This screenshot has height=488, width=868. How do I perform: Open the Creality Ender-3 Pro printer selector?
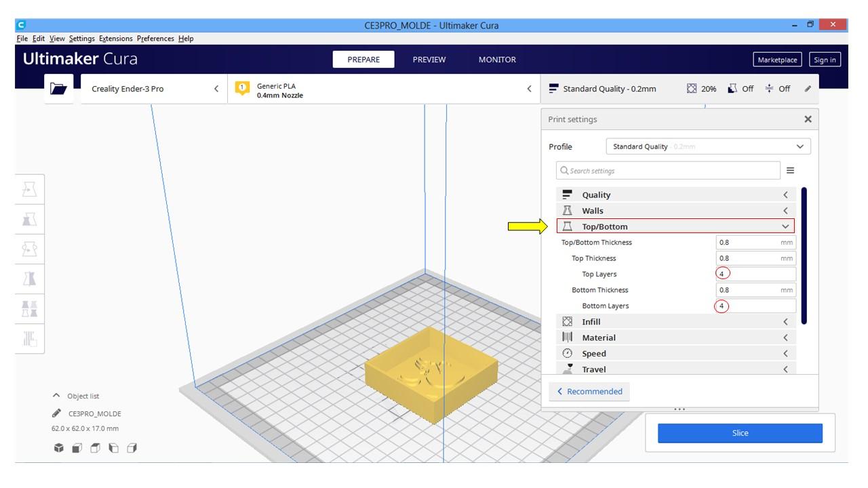154,89
